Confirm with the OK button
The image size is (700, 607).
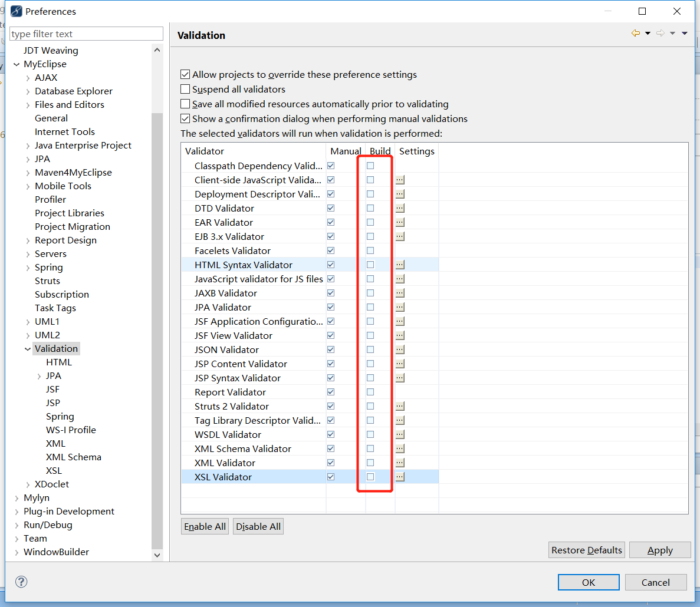click(589, 582)
